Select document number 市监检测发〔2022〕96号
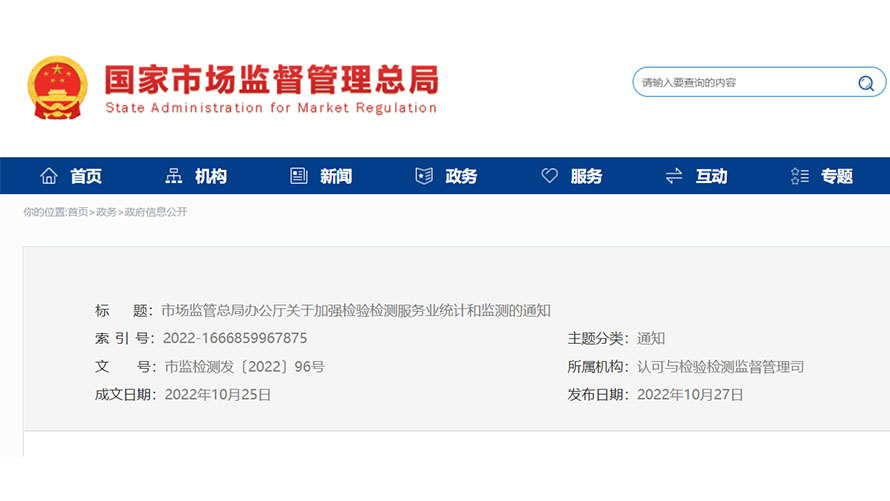 tap(245, 367)
